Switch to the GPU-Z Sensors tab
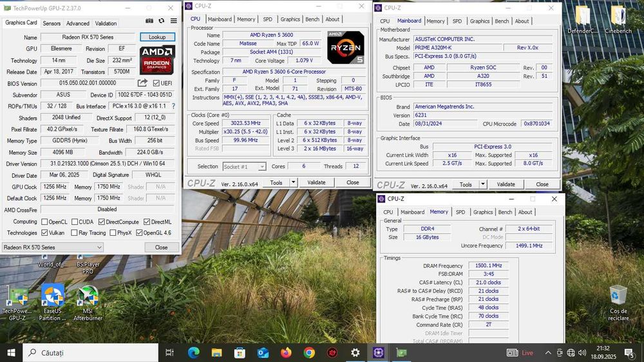Viewport: 644px width, 362px height. tap(52, 23)
